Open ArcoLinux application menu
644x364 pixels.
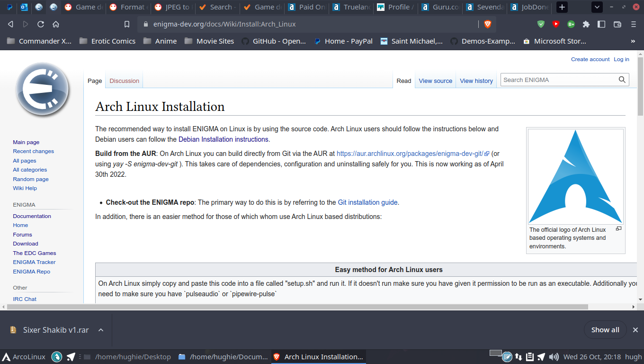click(24, 357)
